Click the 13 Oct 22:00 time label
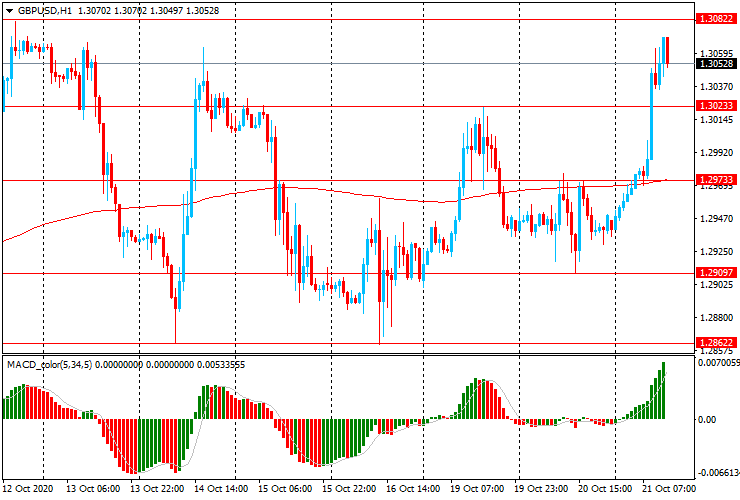 tap(157, 489)
